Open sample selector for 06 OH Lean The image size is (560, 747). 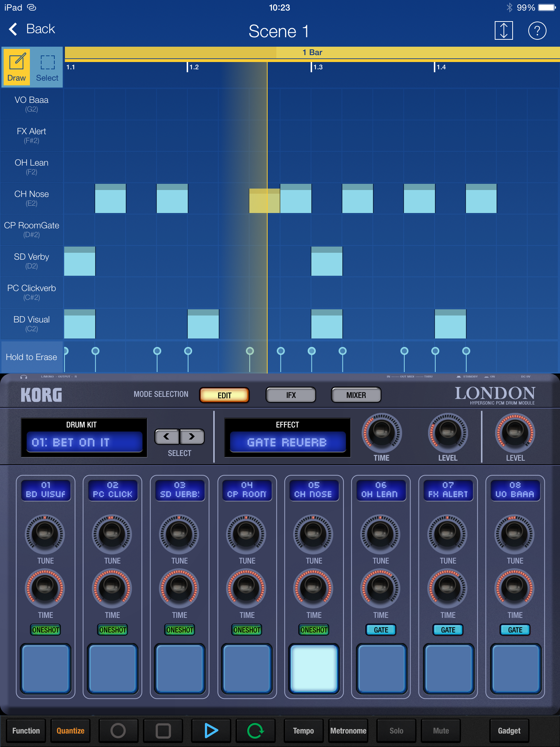[x=381, y=490]
